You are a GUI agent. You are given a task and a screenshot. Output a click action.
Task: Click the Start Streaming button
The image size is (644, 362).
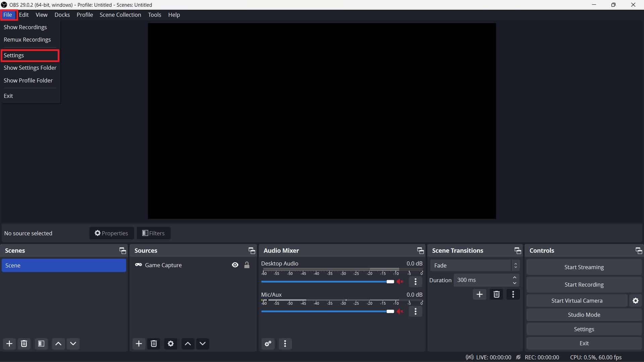pyautogui.click(x=584, y=267)
